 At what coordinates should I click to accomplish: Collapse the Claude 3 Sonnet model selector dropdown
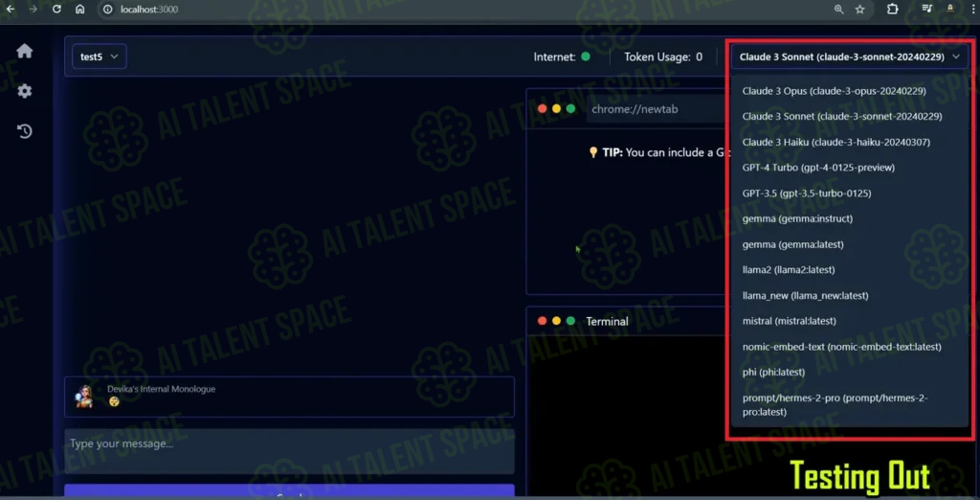tap(850, 57)
